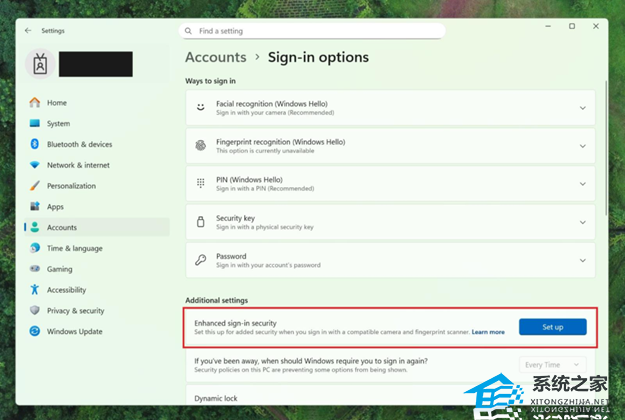The height and width of the screenshot is (420, 625).
Task: Go to System settings
Action: [96, 123]
